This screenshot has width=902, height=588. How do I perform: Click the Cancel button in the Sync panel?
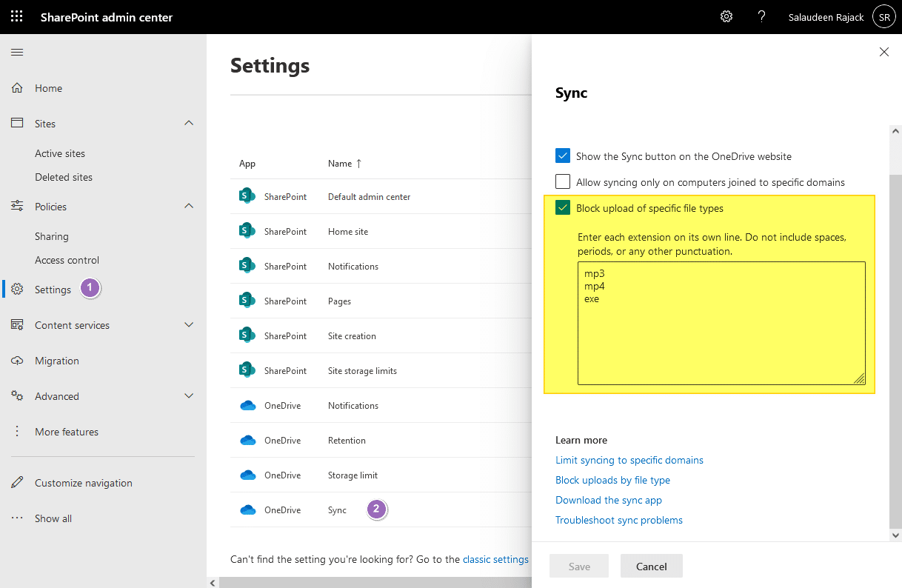point(651,566)
